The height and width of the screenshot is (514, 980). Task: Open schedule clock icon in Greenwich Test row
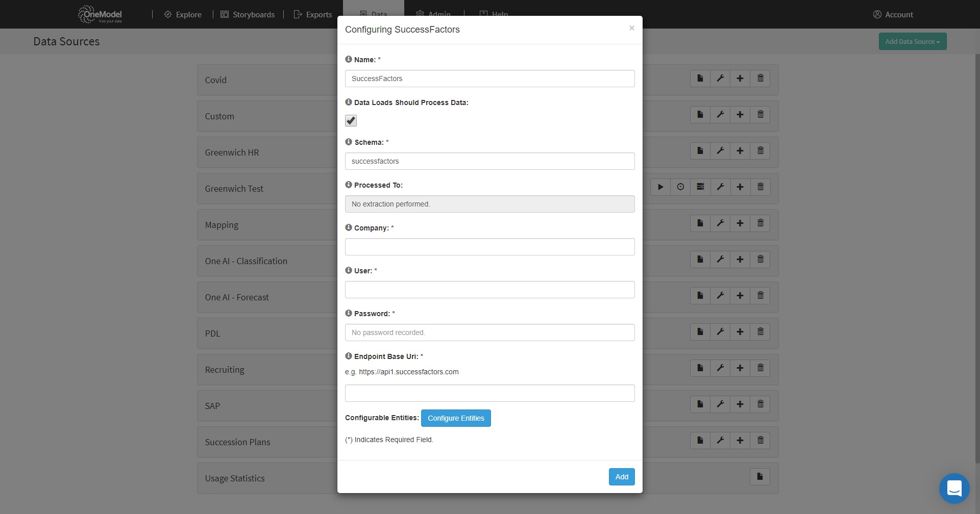(x=680, y=187)
